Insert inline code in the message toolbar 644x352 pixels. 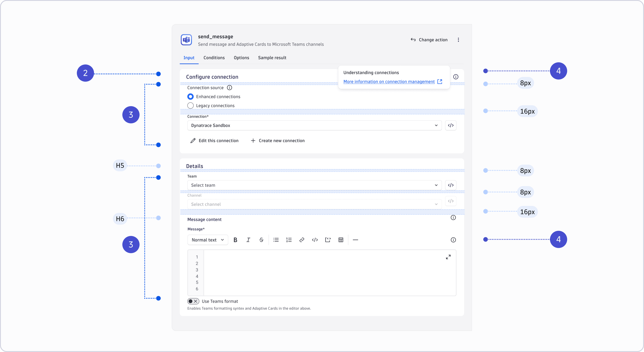315,240
